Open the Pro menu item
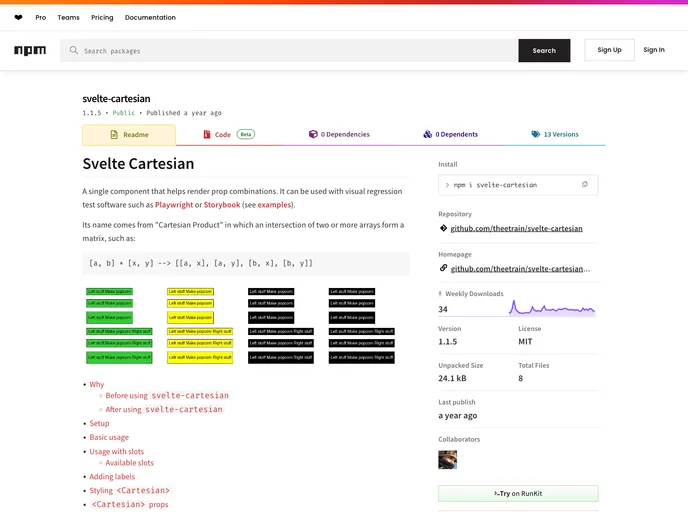Image resolution: width=688 pixels, height=512 pixels. [x=41, y=18]
